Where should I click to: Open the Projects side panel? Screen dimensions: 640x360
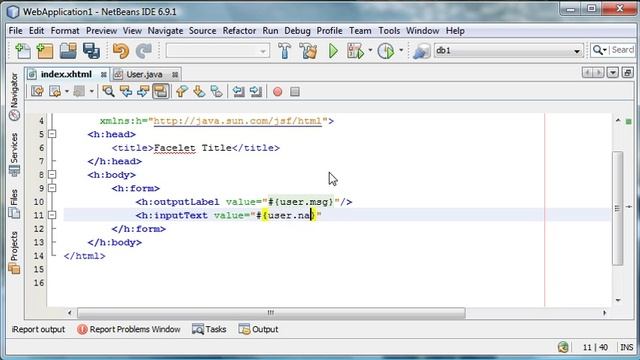(x=14, y=252)
